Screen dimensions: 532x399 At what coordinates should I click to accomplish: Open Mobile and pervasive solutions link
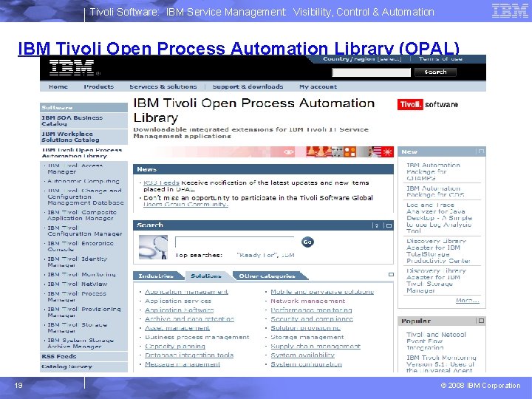322,292
